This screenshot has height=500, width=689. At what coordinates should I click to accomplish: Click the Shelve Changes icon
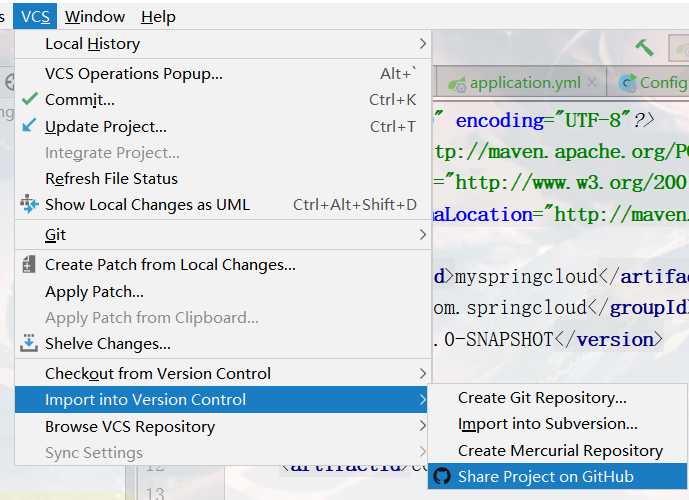click(29, 343)
